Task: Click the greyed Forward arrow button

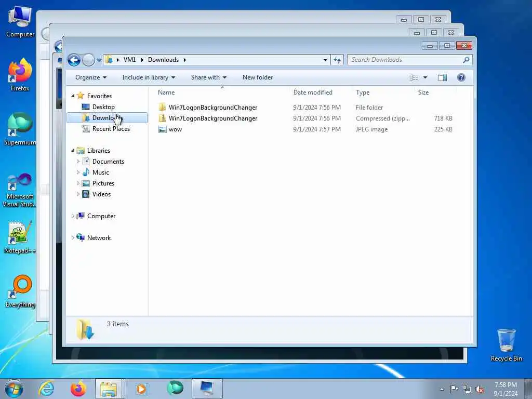Action: pyautogui.click(x=88, y=60)
